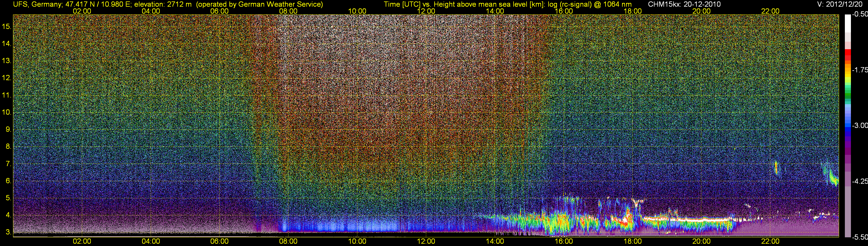Click '22:00' on the upper time axis

(770, 11)
